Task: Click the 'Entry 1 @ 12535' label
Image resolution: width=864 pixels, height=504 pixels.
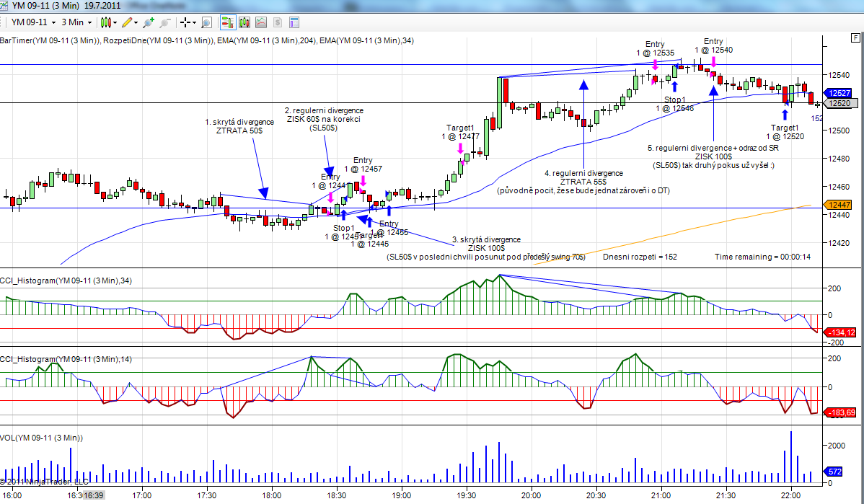Action: pos(655,48)
